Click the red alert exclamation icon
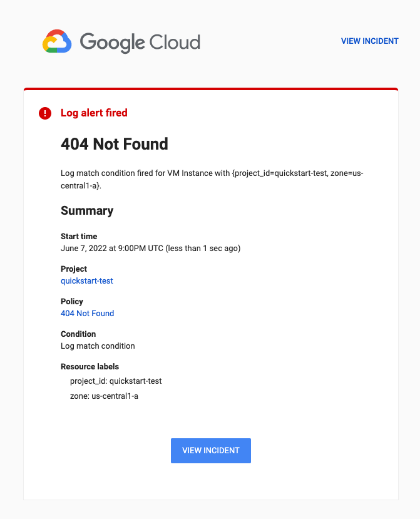This screenshot has width=420, height=519. [44, 113]
